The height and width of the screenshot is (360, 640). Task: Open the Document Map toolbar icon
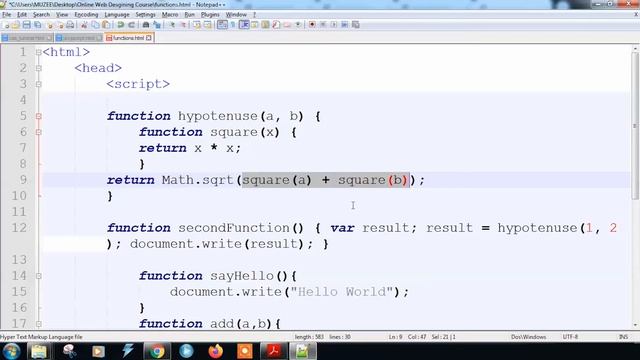click(x=265, y=25)
